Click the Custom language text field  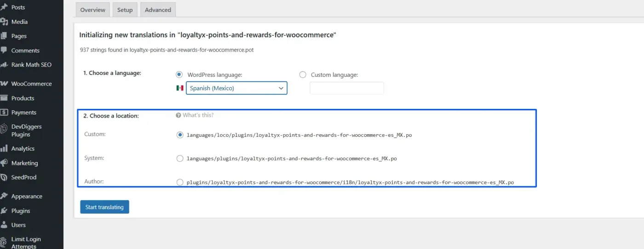point(347,88)
